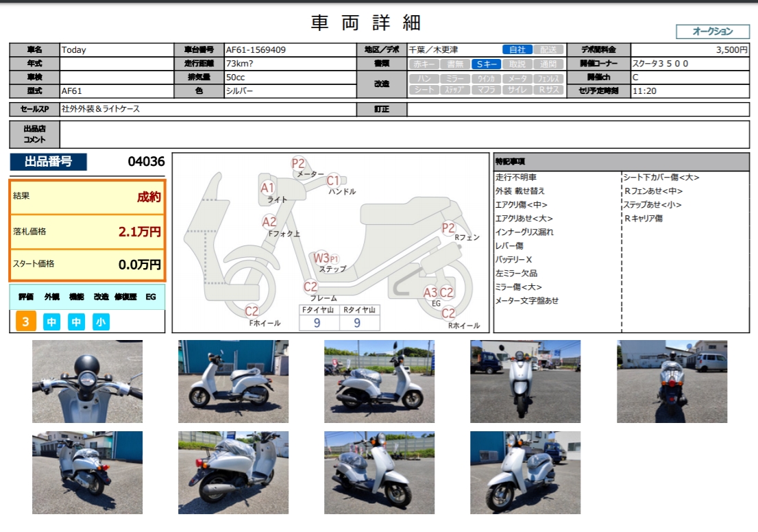Toggle the シート modification tag
Viewport: 758px width, 532px height.
[424, 90]
